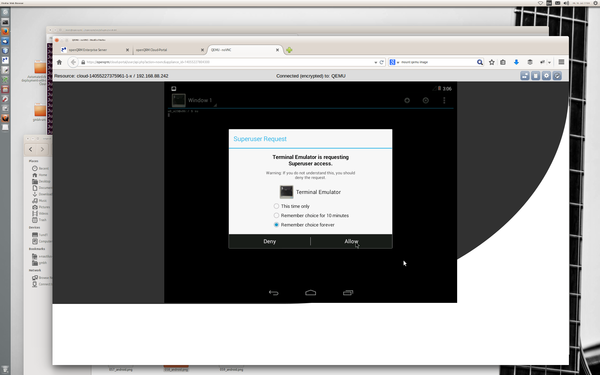The image size is (600, 375).
Task: Open the orange folder icon at top of desktop
Action: (x=40, y=67)
